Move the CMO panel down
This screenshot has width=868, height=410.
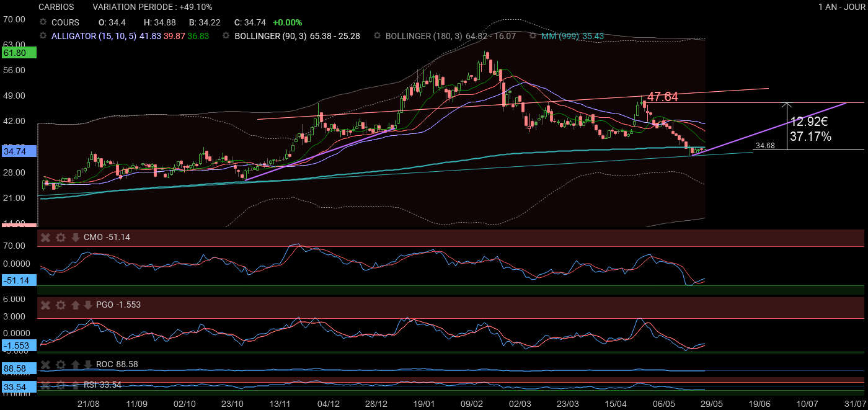point(75,237)
